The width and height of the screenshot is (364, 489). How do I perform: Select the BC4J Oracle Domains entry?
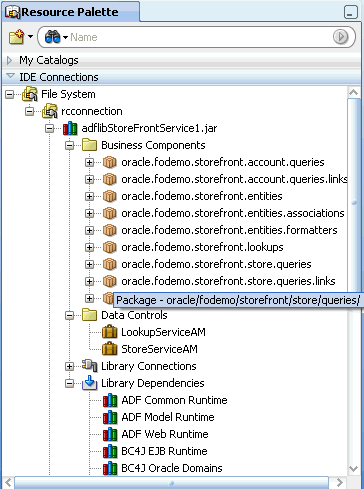pyautogui.click(x=172, y=468)
